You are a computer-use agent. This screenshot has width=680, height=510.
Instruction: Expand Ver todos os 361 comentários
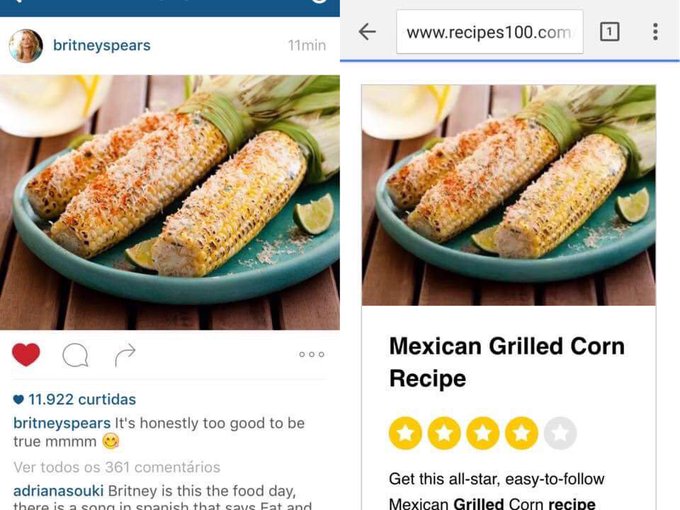coord(117,467)
